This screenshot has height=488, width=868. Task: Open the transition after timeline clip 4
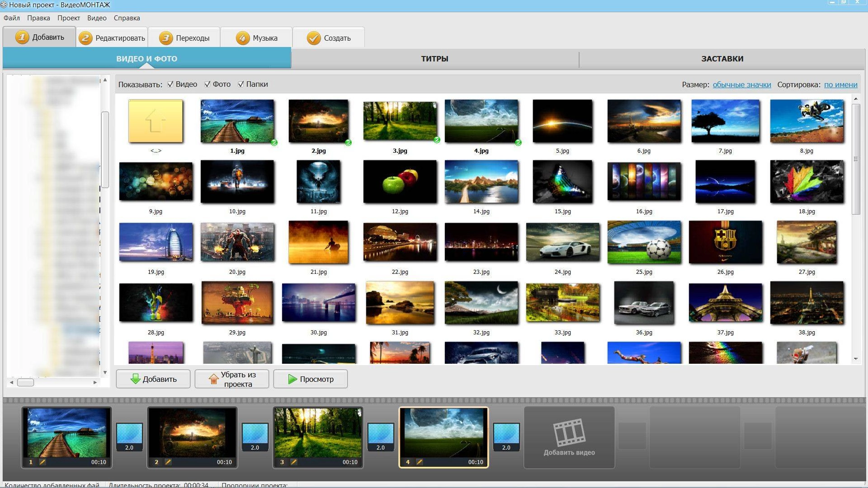point(506,437)
